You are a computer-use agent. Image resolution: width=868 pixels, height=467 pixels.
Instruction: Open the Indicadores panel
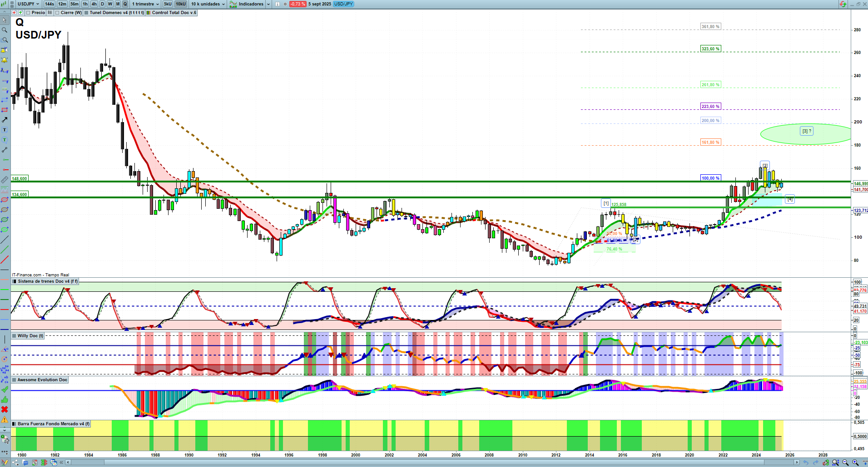(x=250, y=4)
